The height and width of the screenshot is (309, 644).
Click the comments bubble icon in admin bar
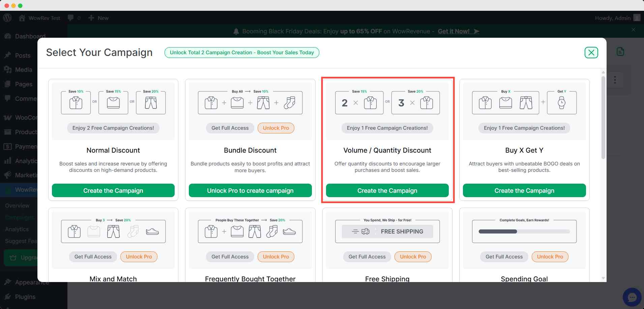point(70,18)
